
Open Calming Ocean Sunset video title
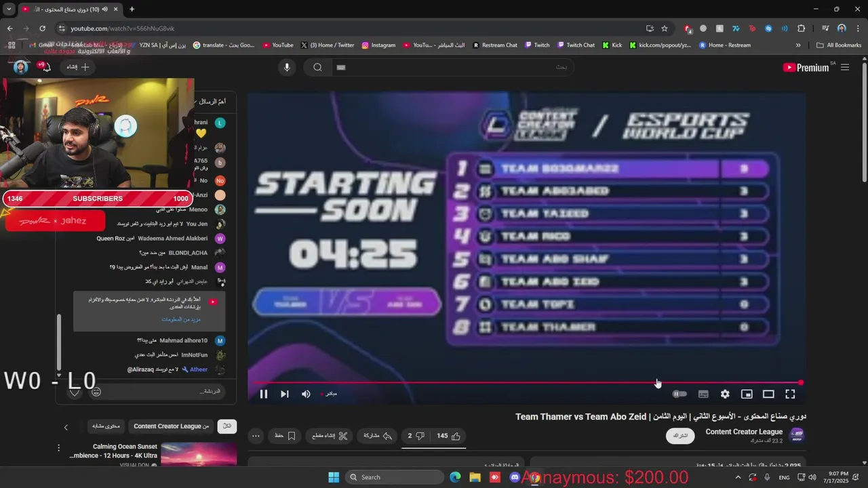113,451
